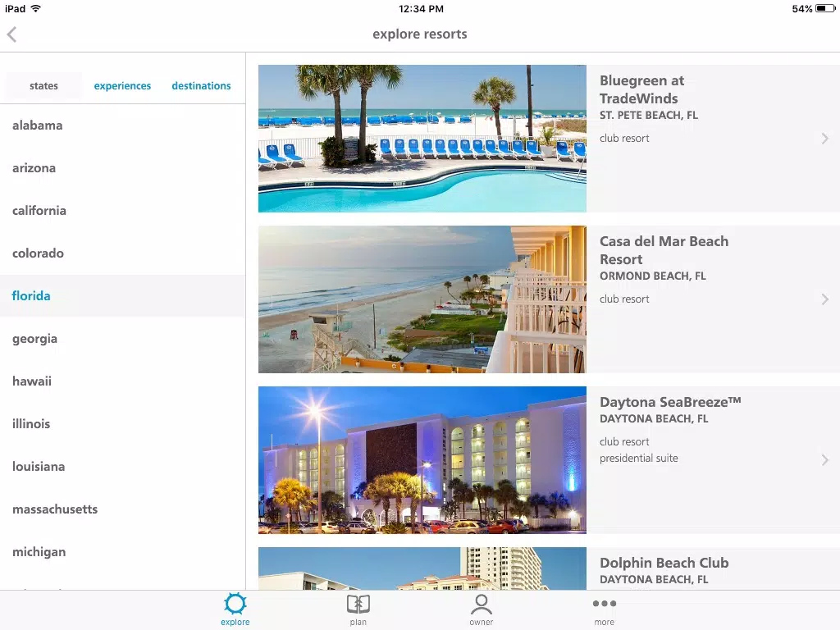Expand Daytona SeaBreeze chevron
This screenshot has width=840, height=630.
pos(825,460)
